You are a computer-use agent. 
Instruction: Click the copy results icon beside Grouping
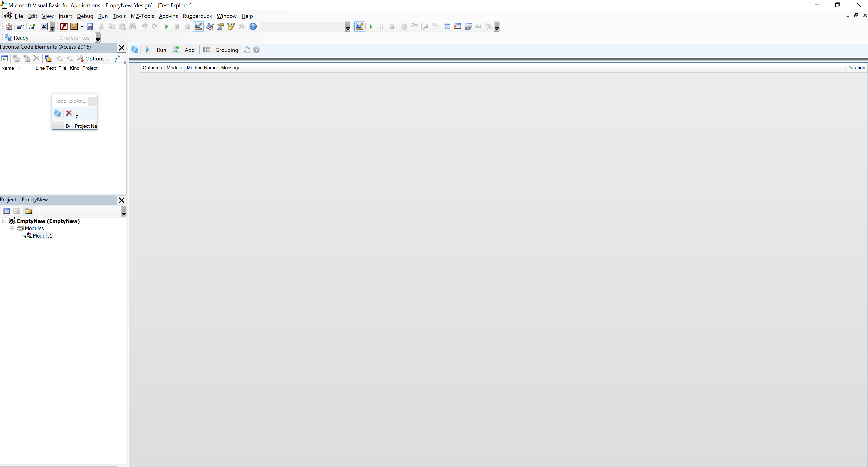click(247, 50)
